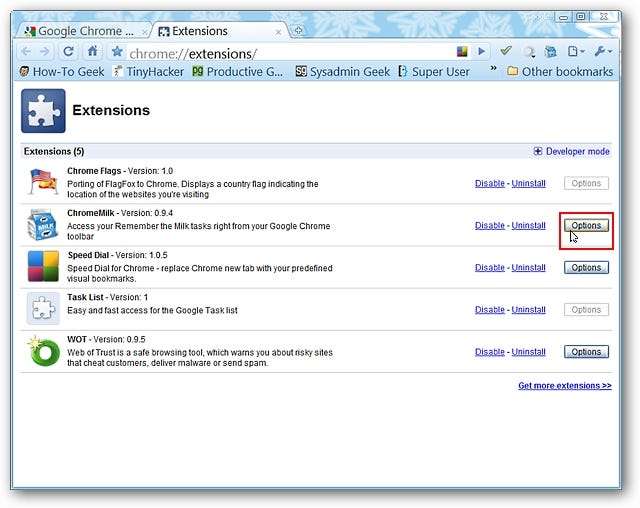
Task: Click the Chrome Flags extension icon
Action: tap(44, 182)
